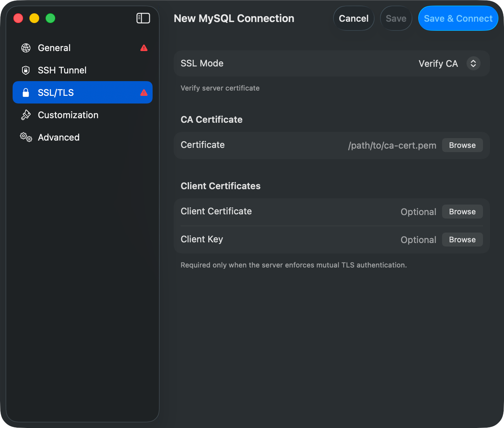504x428 pixels.
Task: Click the warning triangle on SSL/TLS row
Action: [144, 93]
